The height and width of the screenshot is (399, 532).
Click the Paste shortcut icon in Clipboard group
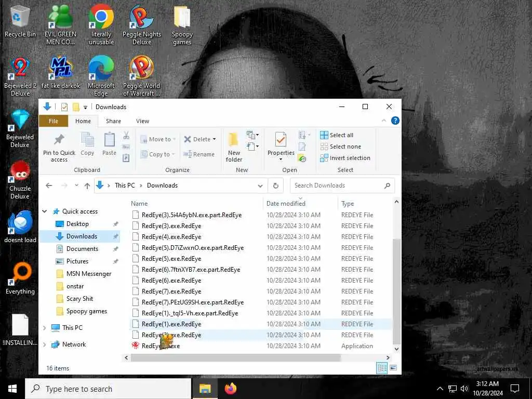coord(126,158)
